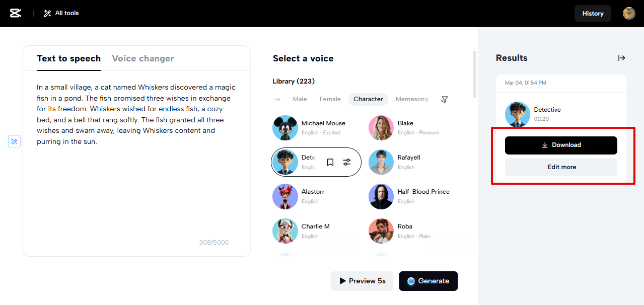Open the All tools menu icon
The height and width of the screenshot is (305, 644).
tap(47, 13)
